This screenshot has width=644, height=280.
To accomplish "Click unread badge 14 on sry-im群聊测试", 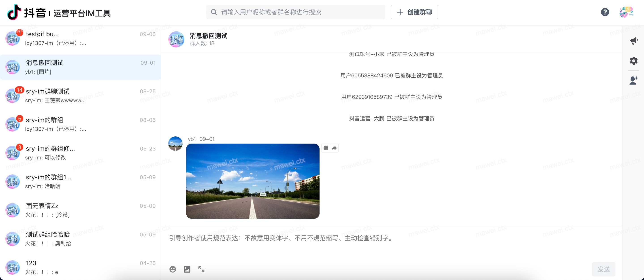I will pos(19,90).
